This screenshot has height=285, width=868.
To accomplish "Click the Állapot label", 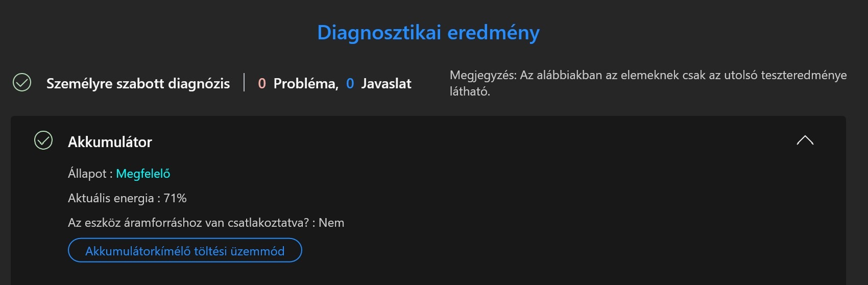I will coord(87,174).
